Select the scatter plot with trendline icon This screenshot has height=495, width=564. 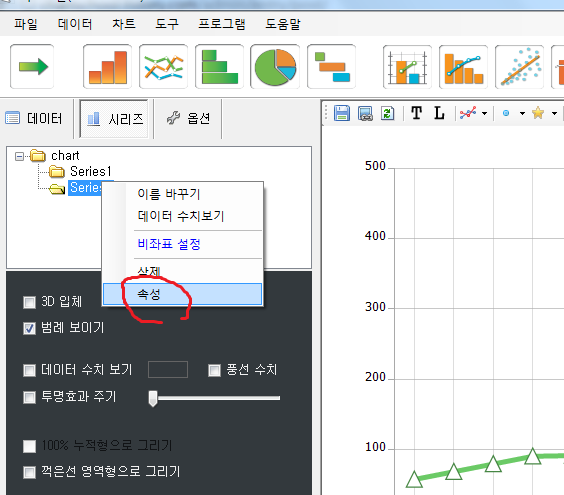point(519,67)
